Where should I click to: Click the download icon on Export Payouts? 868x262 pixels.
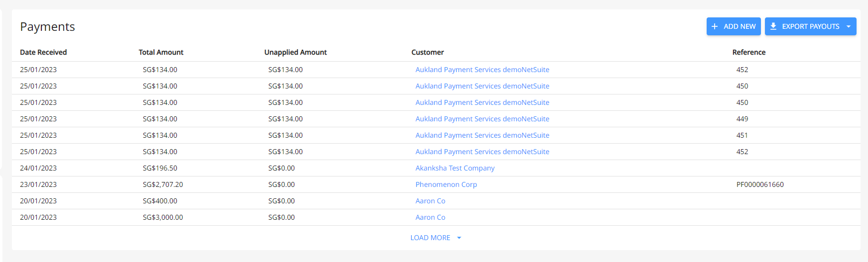773,26
